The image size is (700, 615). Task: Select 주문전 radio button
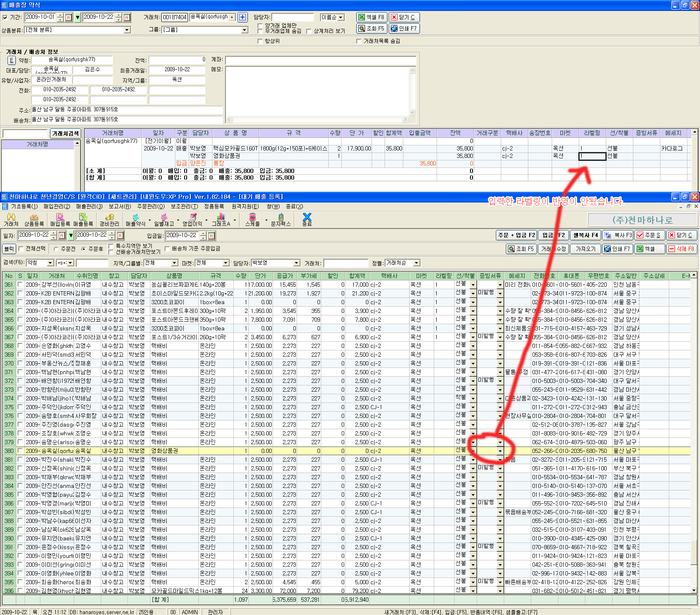coord(56,249)
